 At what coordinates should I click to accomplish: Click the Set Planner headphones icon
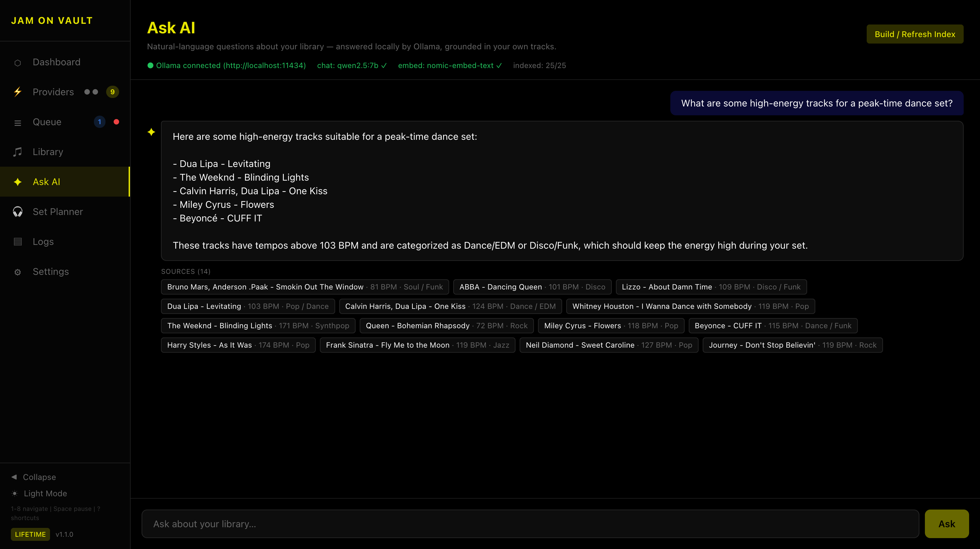(17, 212)
